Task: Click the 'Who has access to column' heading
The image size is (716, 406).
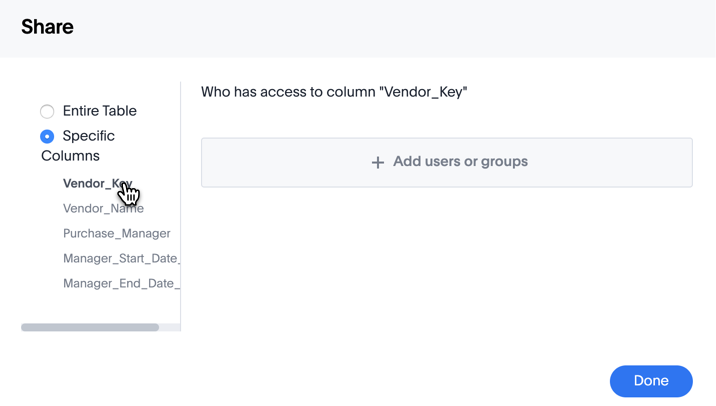Action: pos(334,92)
